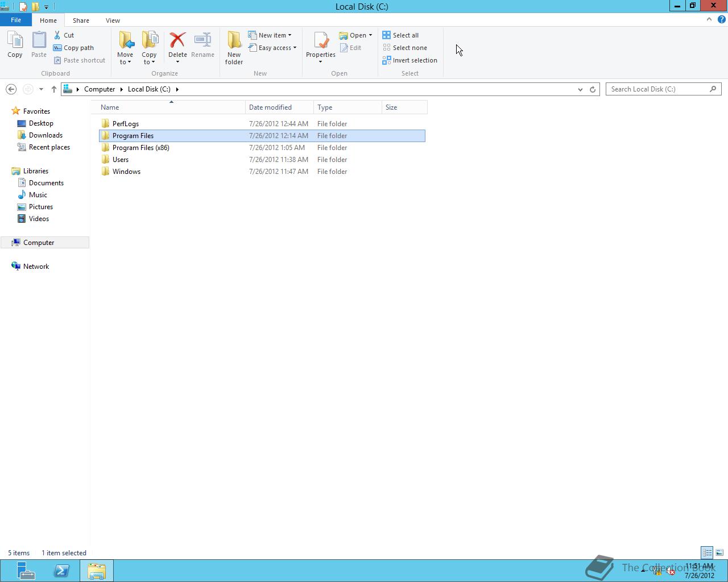Expand address bar previous locations dropdown
Image resolution: width=728 pixels, height=582 pixels.
pyautogui.click(x=580, y=89)
